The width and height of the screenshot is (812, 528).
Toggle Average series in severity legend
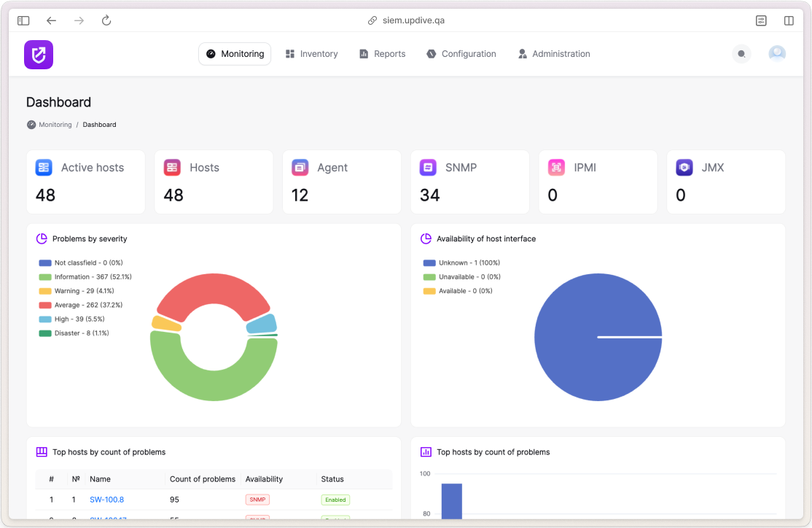(81, 305)
